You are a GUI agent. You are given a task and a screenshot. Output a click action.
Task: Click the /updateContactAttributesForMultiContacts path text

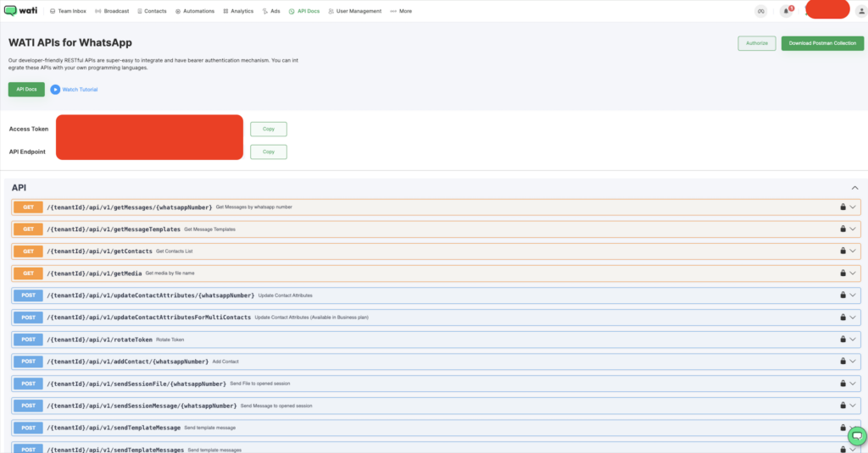[149, 318]
